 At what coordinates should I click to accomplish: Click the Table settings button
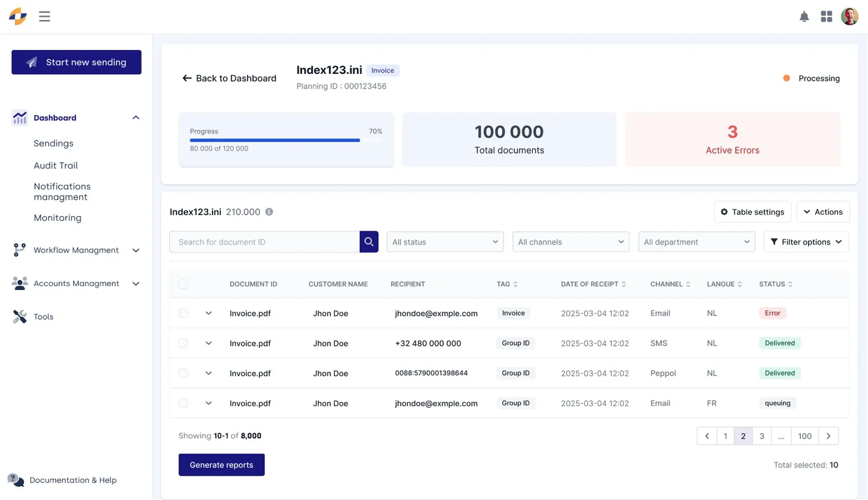coord(752,212)
